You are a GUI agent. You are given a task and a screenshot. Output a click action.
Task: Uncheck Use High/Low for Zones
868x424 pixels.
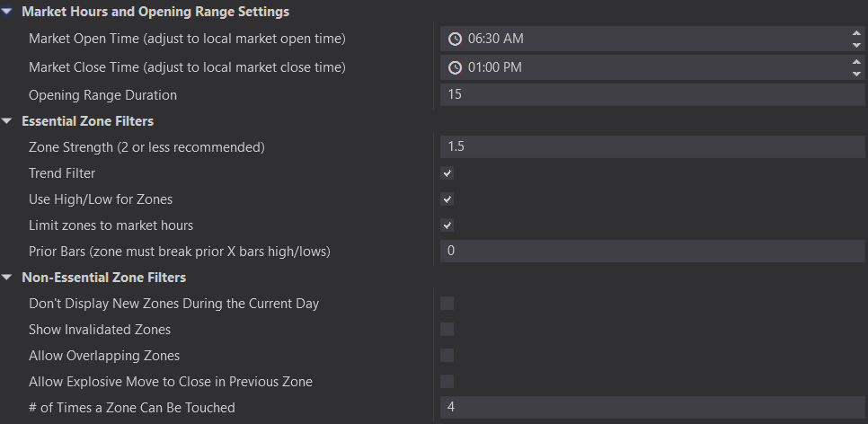447,199
